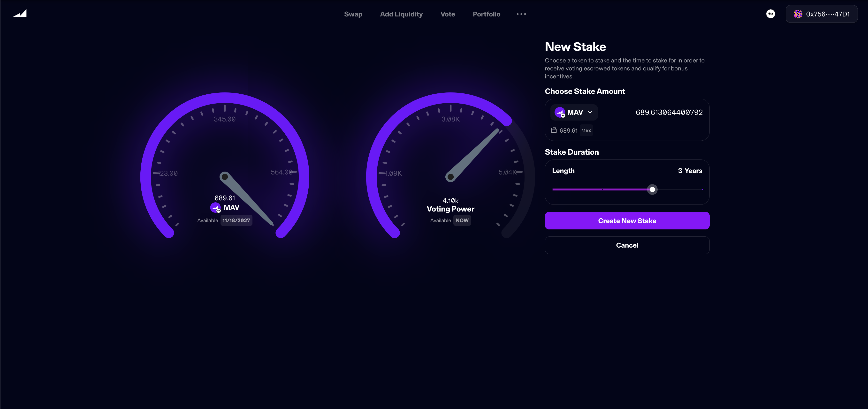
Task: Open the three-dots more menu
Action: click(x=521, y=14)
